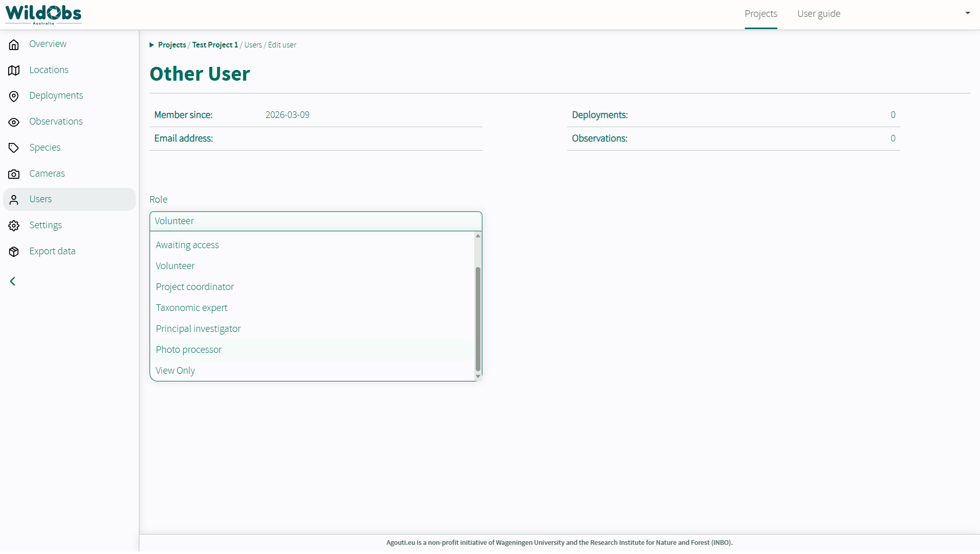Screen dimensions: 980x554
Task: Open the User guide link
Action: (x=818, y=14)
